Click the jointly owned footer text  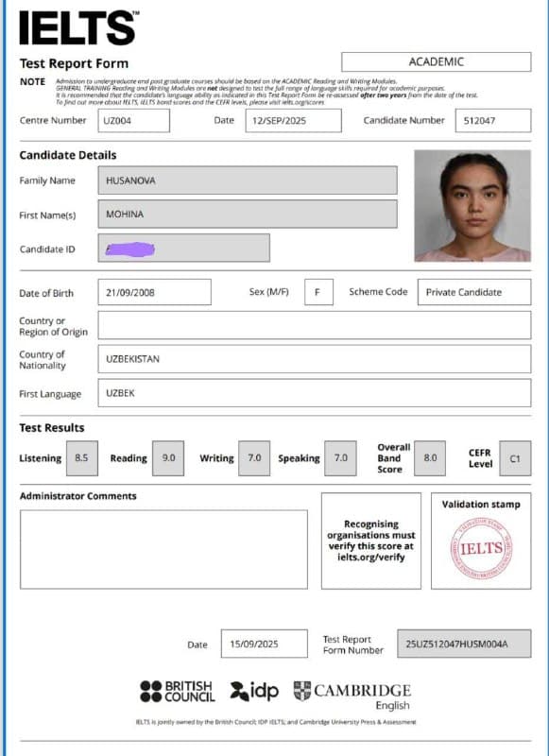[x=275, y=722]
